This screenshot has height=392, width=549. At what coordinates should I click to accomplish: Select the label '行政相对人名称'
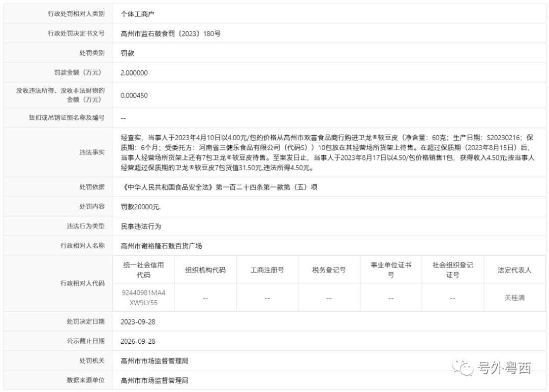[82, 246]
